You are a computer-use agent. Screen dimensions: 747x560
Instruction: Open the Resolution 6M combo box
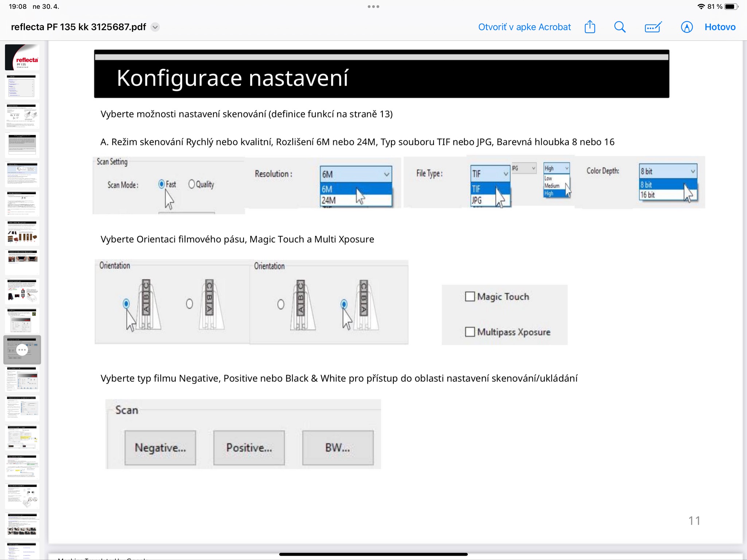(356, 174)
